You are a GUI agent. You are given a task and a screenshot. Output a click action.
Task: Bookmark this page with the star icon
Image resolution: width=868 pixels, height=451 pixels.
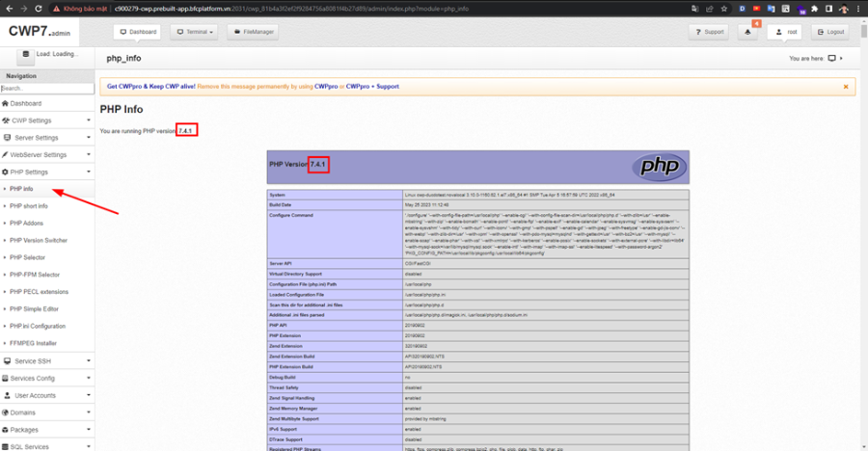724,9
